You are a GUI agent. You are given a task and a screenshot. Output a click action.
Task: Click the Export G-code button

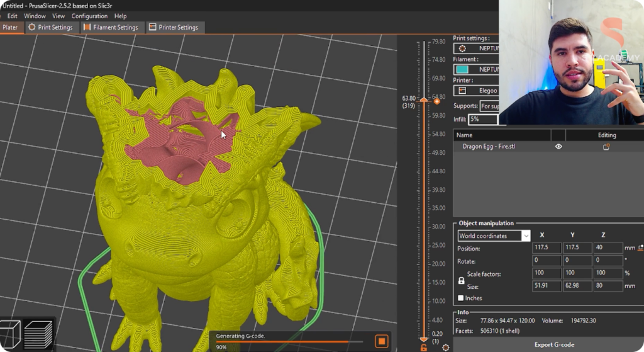(x=554, y=344)
